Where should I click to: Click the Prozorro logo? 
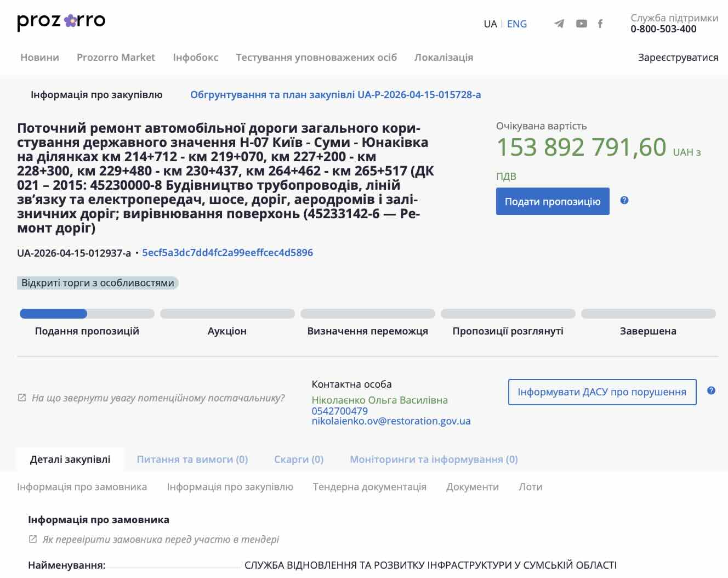click(x=61, y=21)
